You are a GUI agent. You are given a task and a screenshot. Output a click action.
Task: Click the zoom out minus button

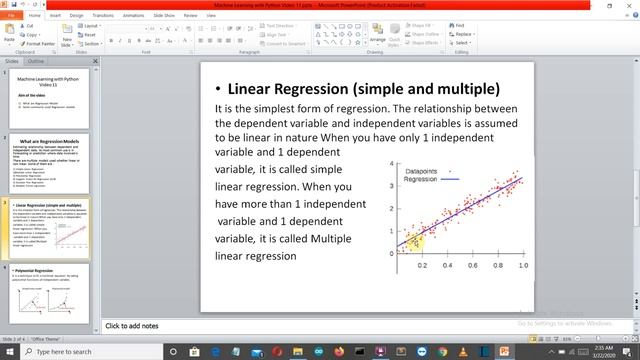coord(578,339)
